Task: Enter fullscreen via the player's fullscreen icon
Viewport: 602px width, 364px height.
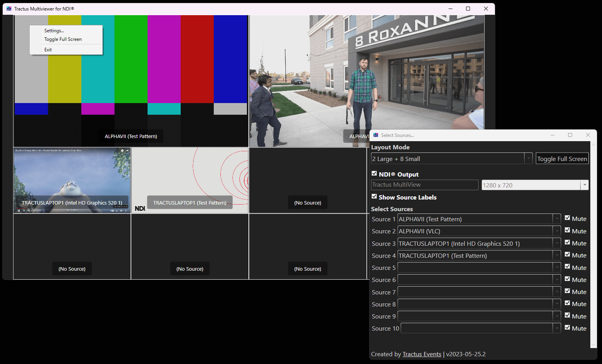Action: [126, 211]
